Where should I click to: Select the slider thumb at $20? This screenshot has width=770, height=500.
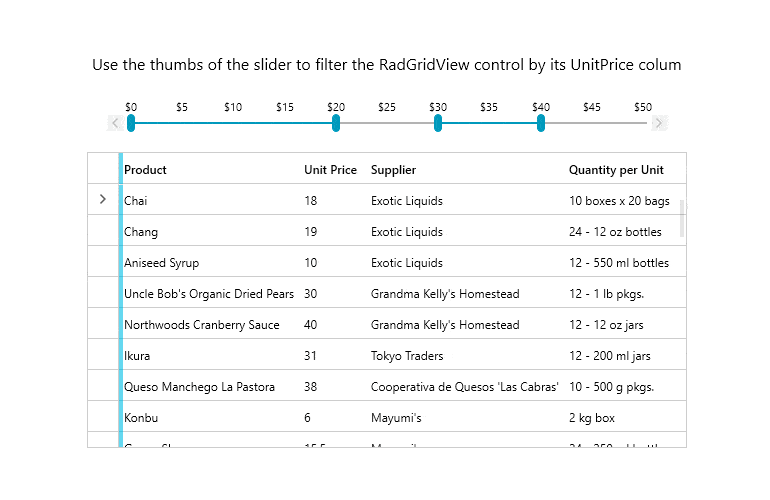[x=336, y=123]
